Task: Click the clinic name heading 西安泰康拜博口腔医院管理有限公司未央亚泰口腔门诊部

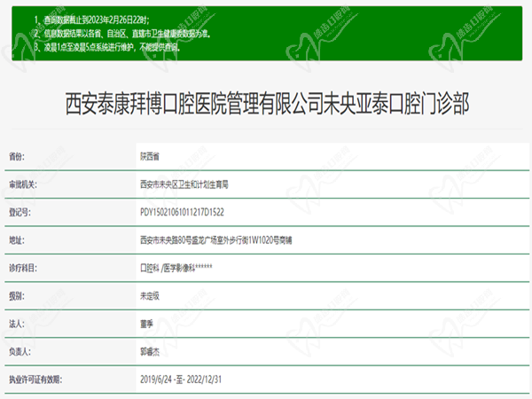Action: coord(267,104)
